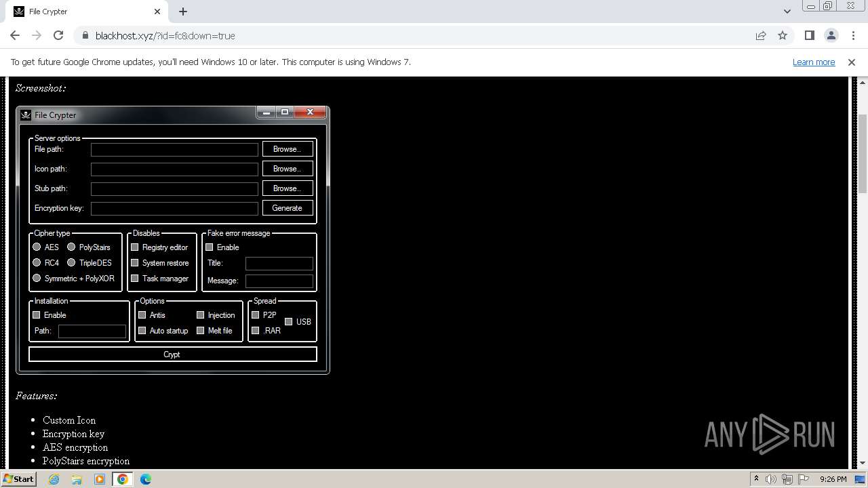Open a new browser tab
Image resolution: width=868 pixels, height=488 pixels.
point(183,12)
